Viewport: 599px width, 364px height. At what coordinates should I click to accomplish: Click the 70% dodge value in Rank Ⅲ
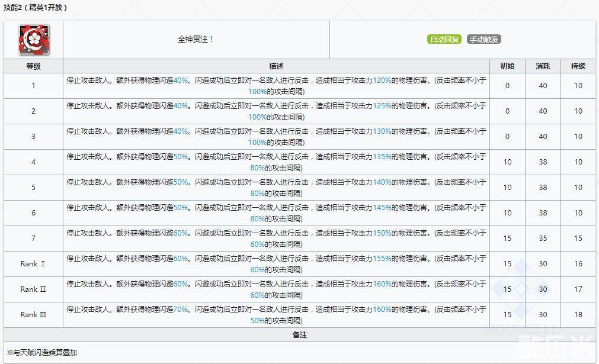pos(181,310)
